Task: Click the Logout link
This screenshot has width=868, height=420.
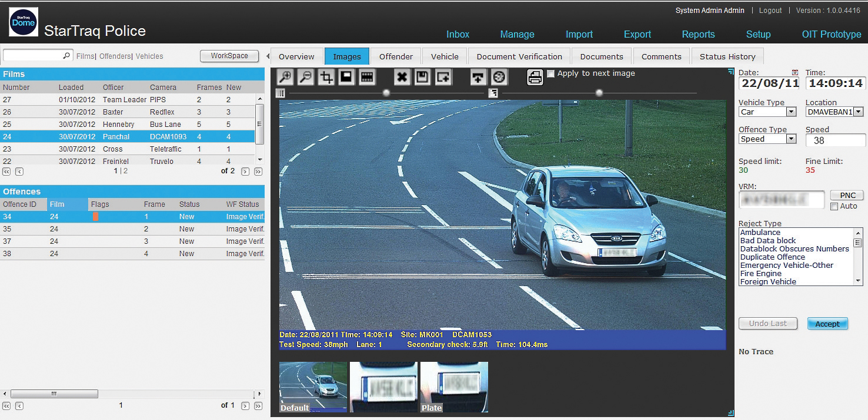Action: (770, 11)
